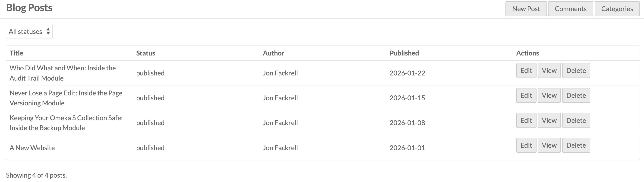Open the Categories page
The image size is (644, 182).
pos(617,9)
